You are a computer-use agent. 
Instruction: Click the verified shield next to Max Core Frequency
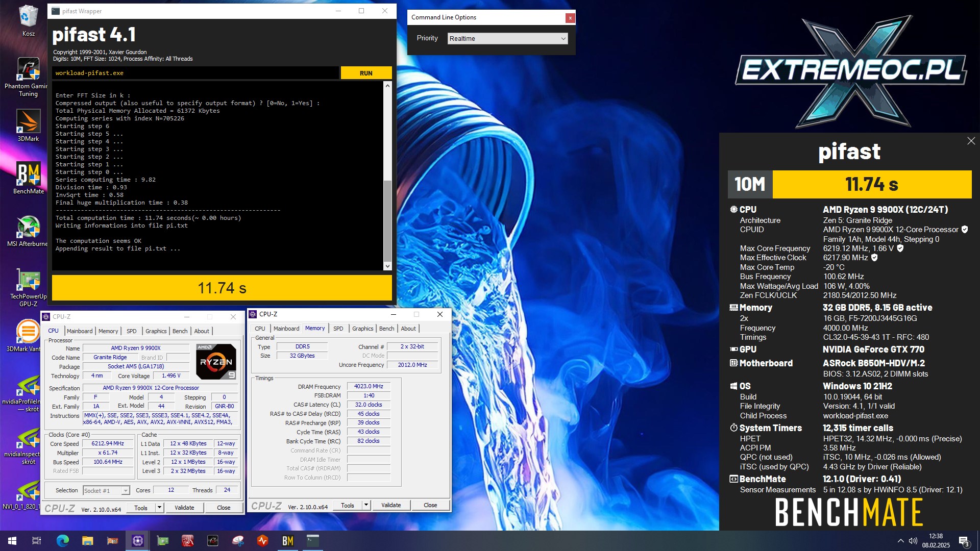(x=900, y=248)
